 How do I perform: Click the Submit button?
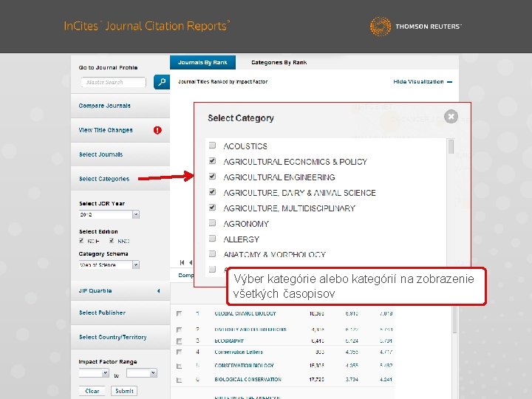click(x=124, y=391)
